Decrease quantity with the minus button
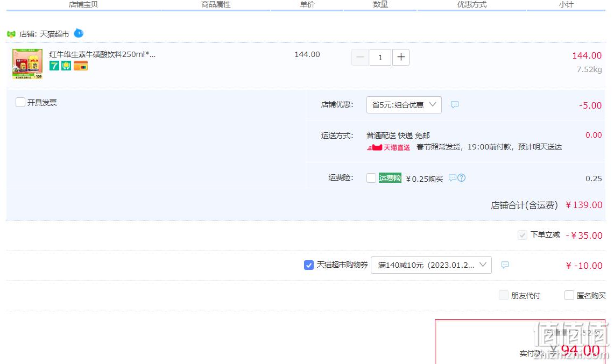The height and width of the screenshot is (364, 614). (360, 58)
